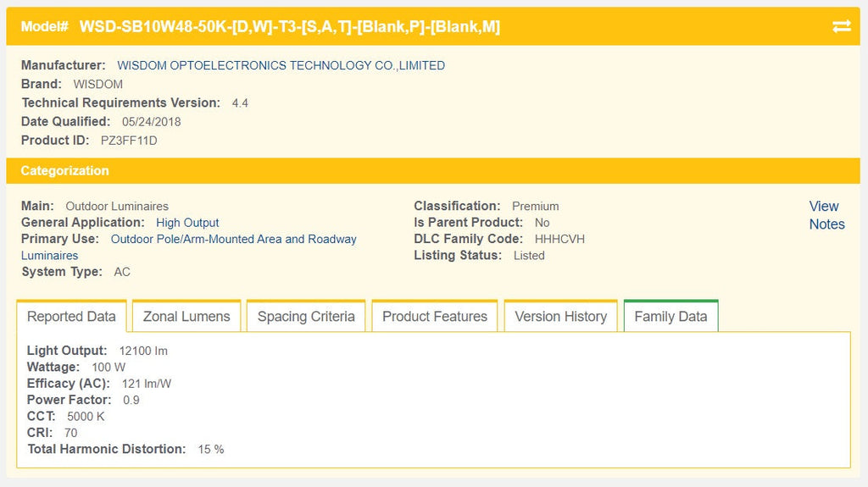Click the View Notes link
868x487 pixels.
click(826, 215)
